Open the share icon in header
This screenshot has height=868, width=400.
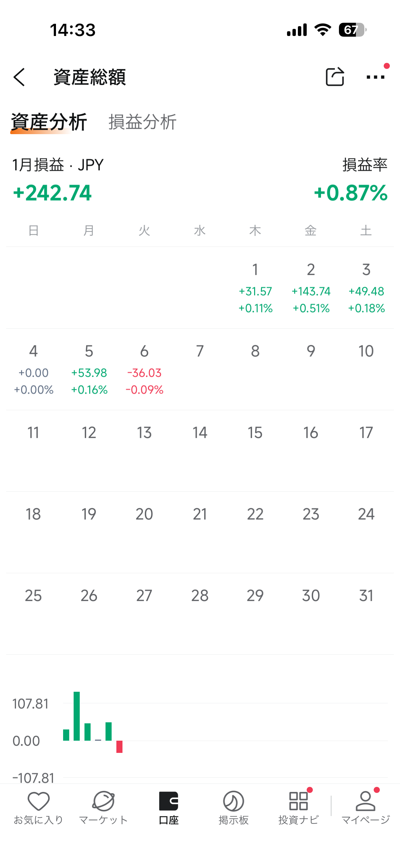pos(335,77)
